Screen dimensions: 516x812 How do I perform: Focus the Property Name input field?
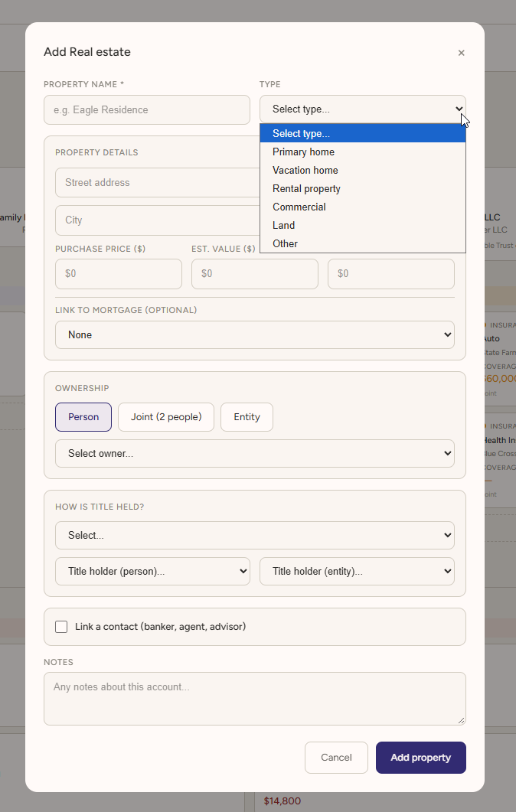pyautogui.click(x=147, y=109)
